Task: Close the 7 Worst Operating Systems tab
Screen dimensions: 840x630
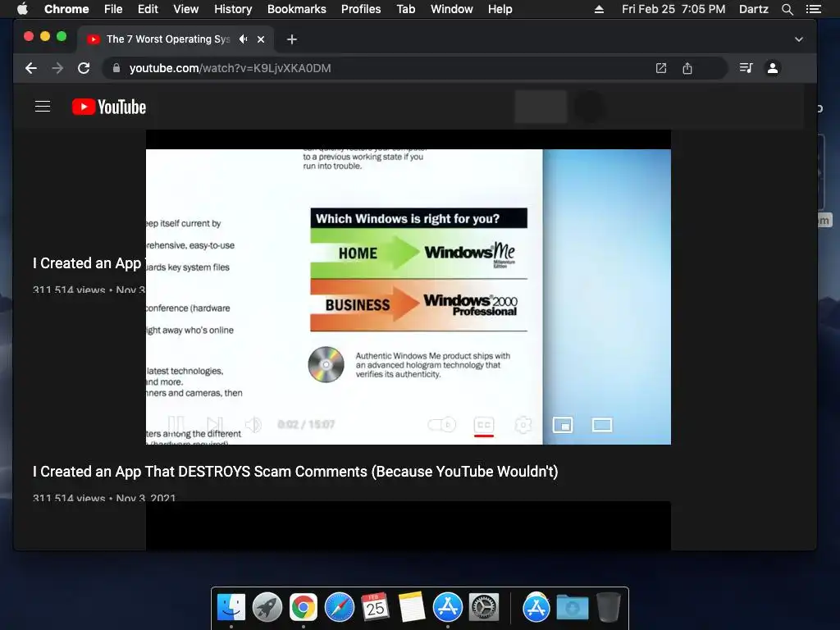Action: pos(261,39)
